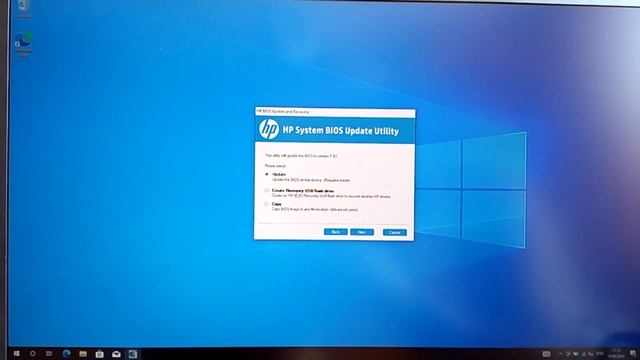Viewport: 640px width, 360px height.
Task: Choose the Copy radio option
Action: click(267, 204)
